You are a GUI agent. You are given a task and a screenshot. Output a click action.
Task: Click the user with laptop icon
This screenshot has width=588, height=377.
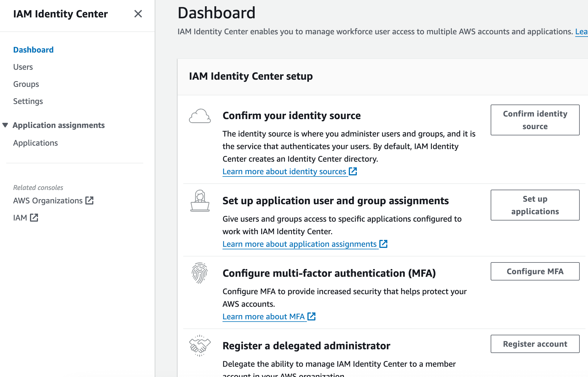200,201
